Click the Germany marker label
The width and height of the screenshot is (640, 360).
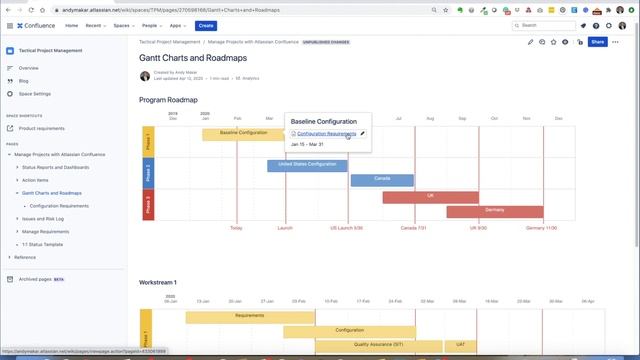pyautogui.click(x=541, y=228)
